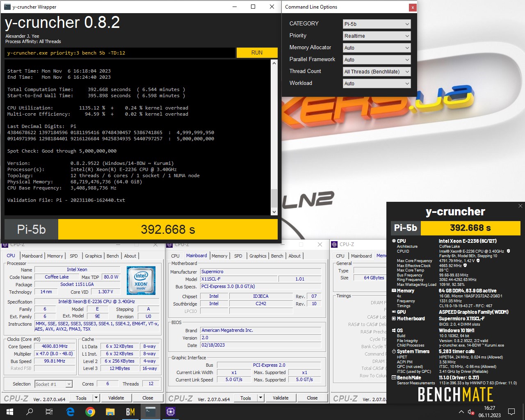Click the yellow RUN button
The height and width of the screenshot is (420, 525).
point(257,52)
